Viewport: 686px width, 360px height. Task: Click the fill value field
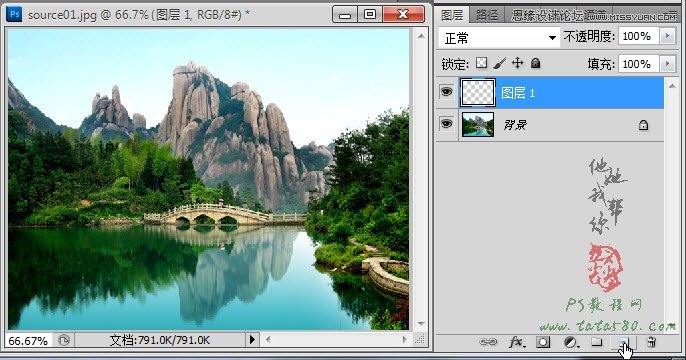click(638, 64)
